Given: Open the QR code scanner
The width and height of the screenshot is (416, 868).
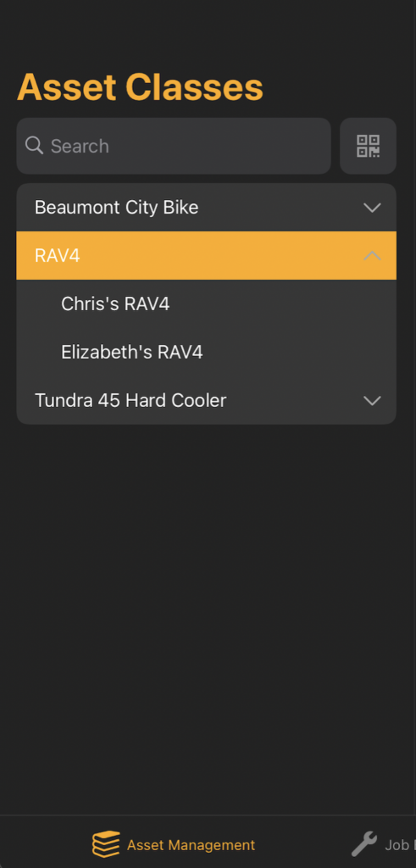Looking at the screenshot, I should pyautogui.click(x=368, y=146).
